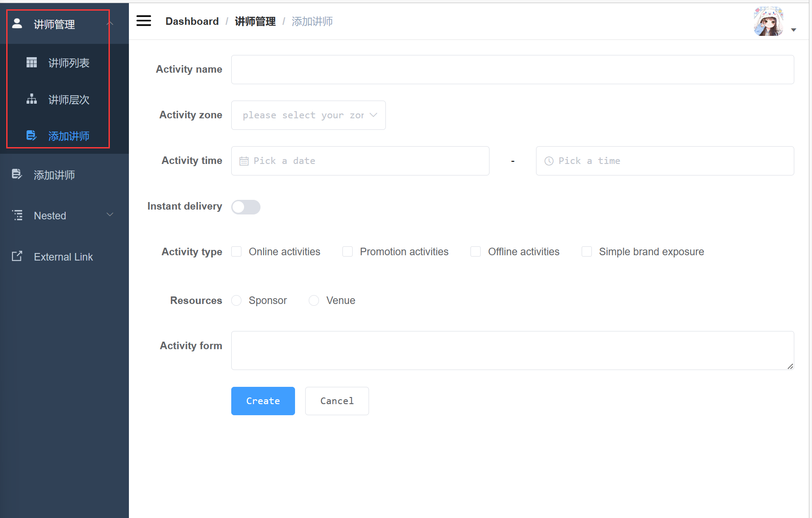Click the Nested list icon in sidebar
This screenshot has width=812, height=518.
point(17,215)
